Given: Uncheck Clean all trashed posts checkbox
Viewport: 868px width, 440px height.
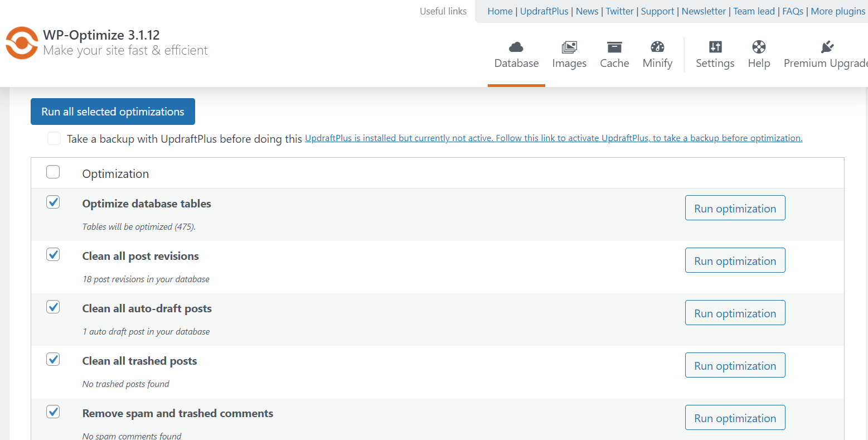Looking at the screenshot, I should [53, 359].
